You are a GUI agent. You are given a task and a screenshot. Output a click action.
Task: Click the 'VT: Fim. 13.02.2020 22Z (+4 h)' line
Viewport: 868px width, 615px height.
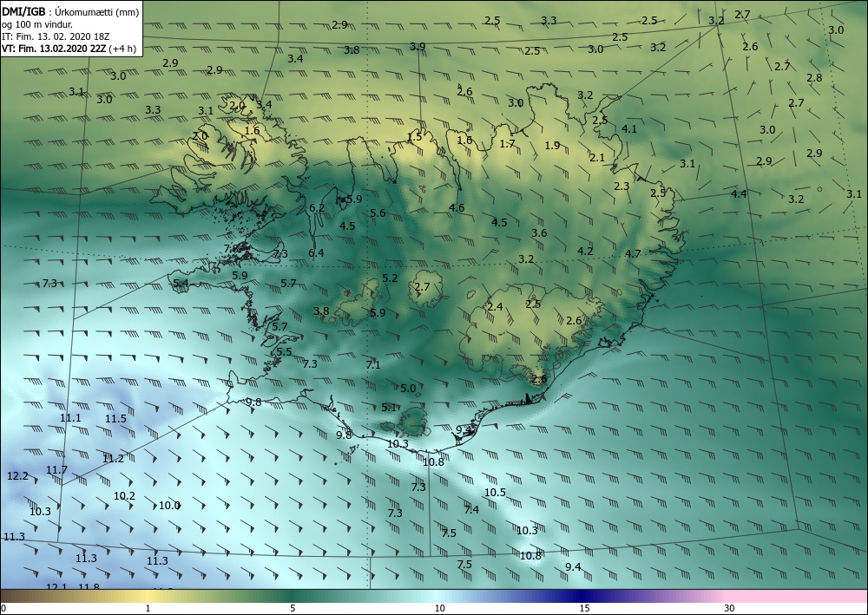click(x=69, y=48)
